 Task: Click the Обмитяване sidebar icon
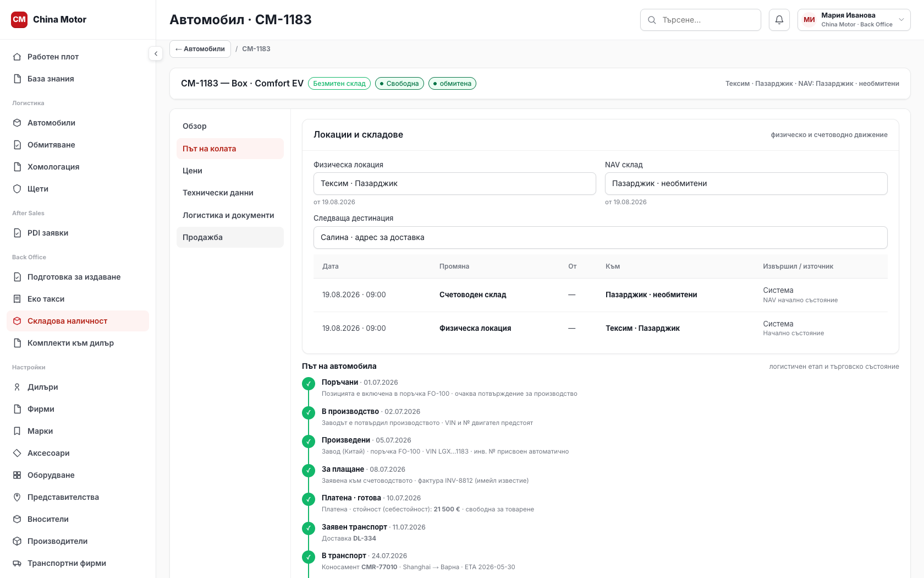pos(17,145)
